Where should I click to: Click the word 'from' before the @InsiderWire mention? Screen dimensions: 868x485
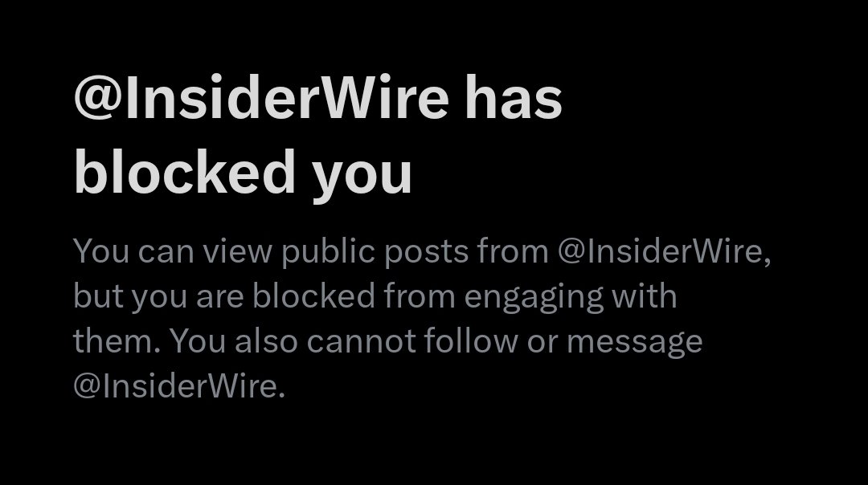click(x=513, y=251)
